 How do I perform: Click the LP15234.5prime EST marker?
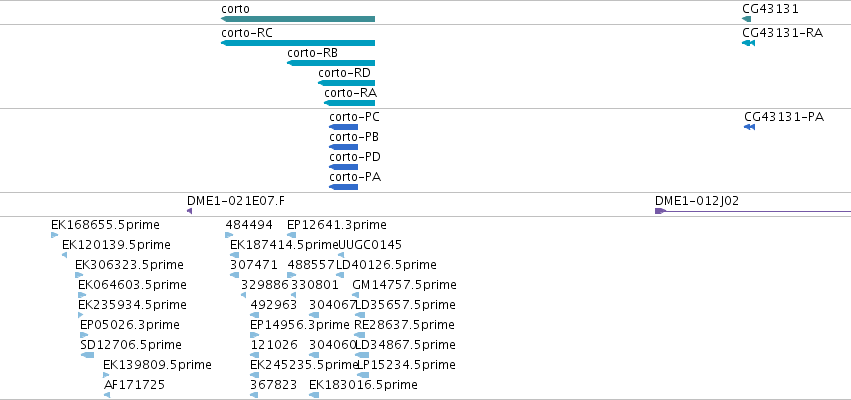363,375
